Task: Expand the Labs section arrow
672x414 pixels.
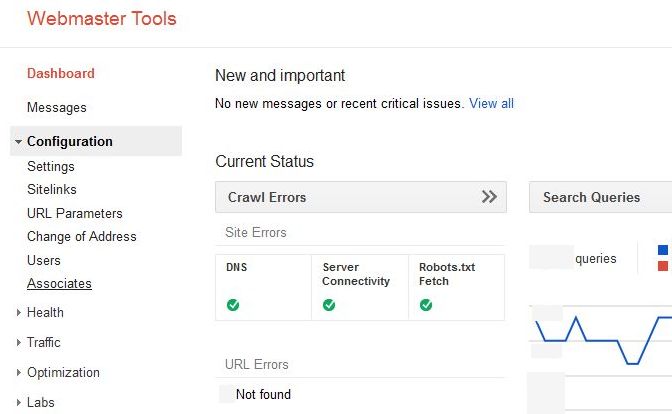Action: pyautogui.click(x=18, y=402)
